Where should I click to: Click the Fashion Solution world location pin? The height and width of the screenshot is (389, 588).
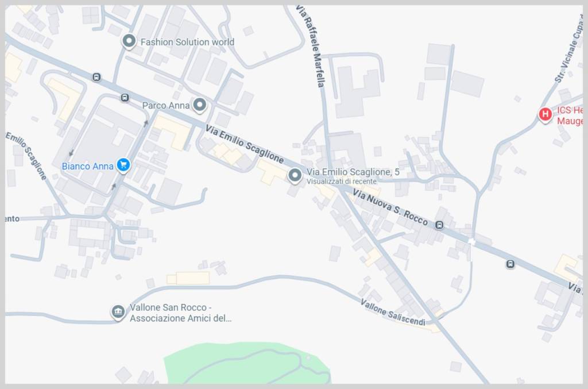pyautogui.click(x=129, y=41)
